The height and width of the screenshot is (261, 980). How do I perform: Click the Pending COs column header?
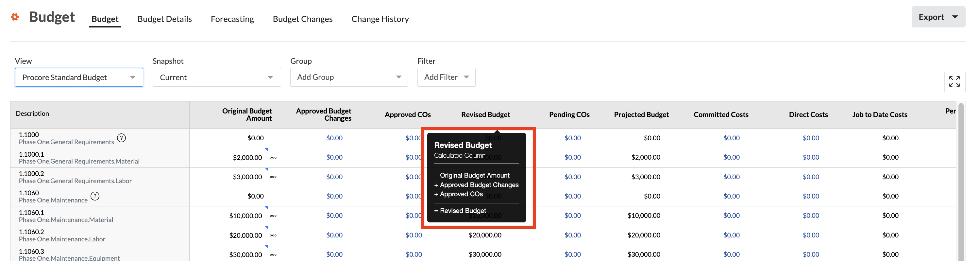[x=569, y=114]
